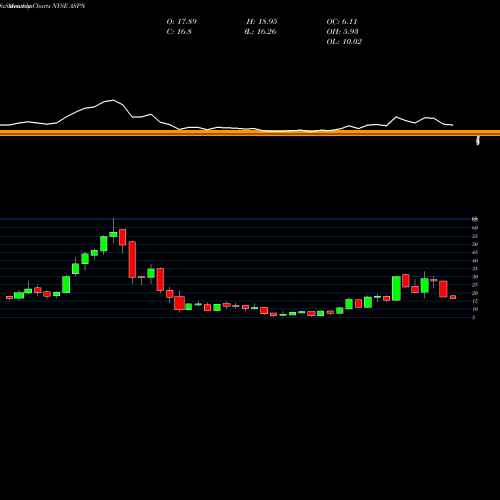
Task: Click the candlestick with the highest wick near 65
Action: coord(113,234)
